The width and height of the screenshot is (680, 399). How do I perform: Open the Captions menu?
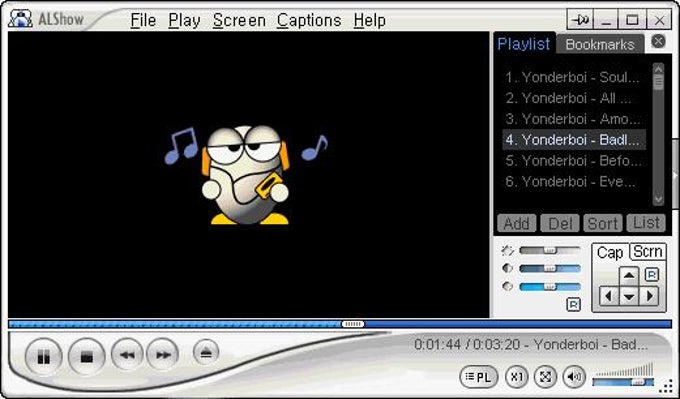pyautogui.click(x=309, y=20)
